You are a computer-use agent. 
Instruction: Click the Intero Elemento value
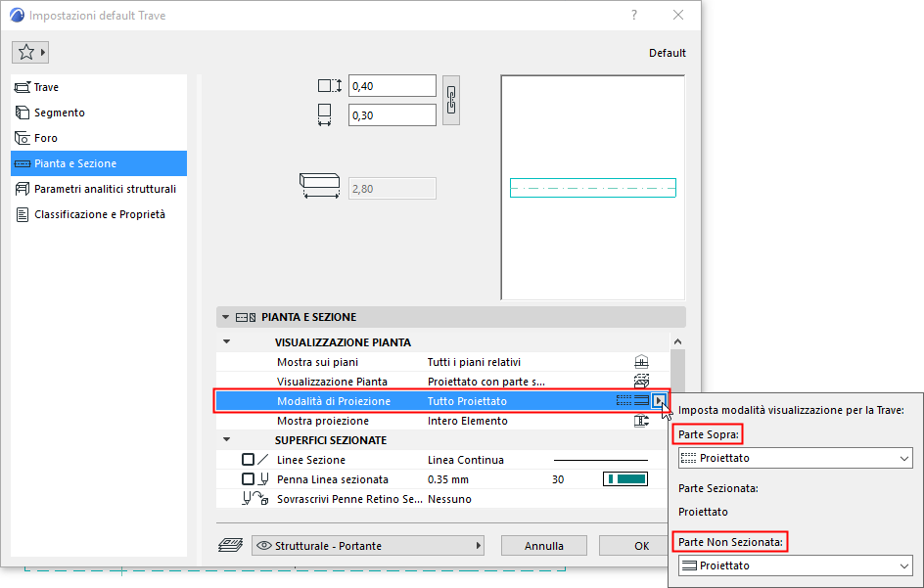467,421
